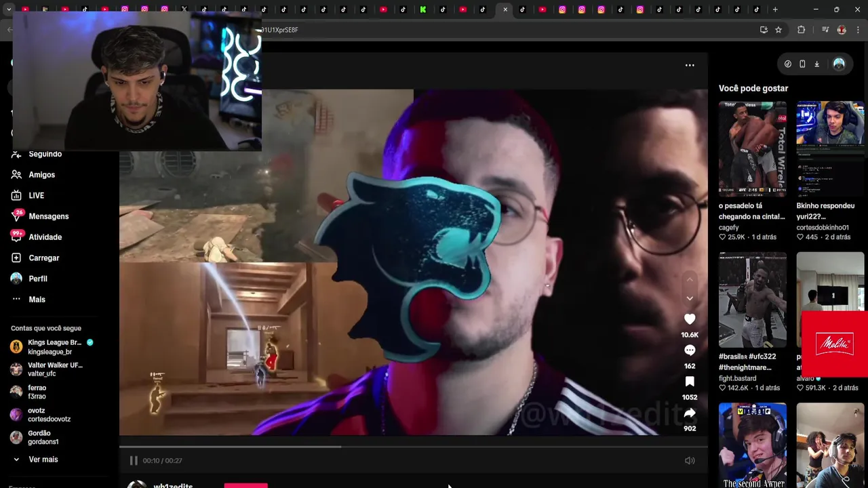
Task: Click the '142.6K' likes text under fight.bastard
Action: (x=738, y=388)
